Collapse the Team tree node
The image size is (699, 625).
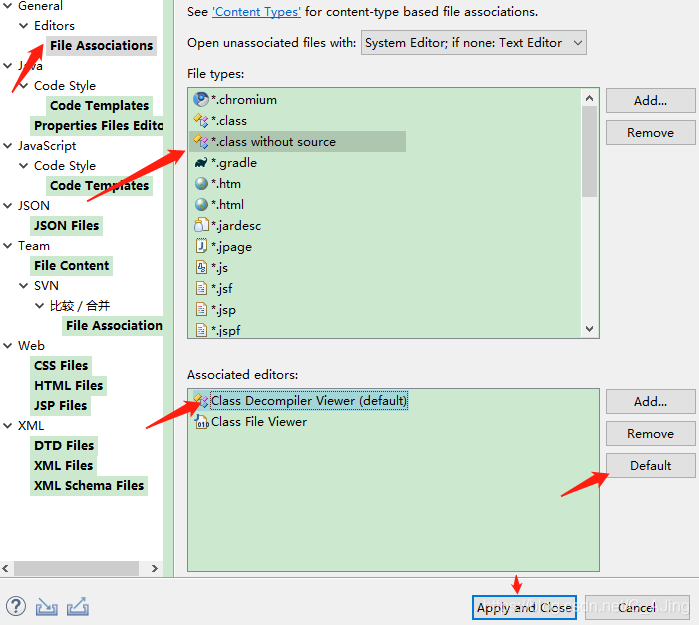pos(8,246)
